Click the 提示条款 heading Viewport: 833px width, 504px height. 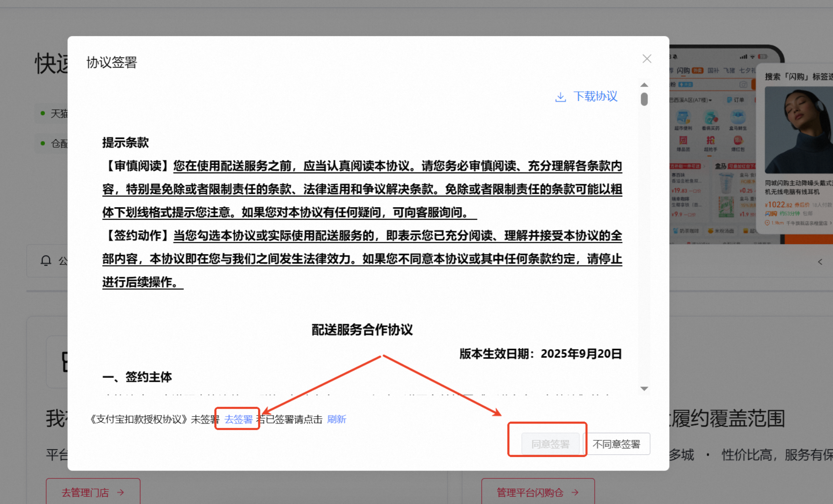125,142
